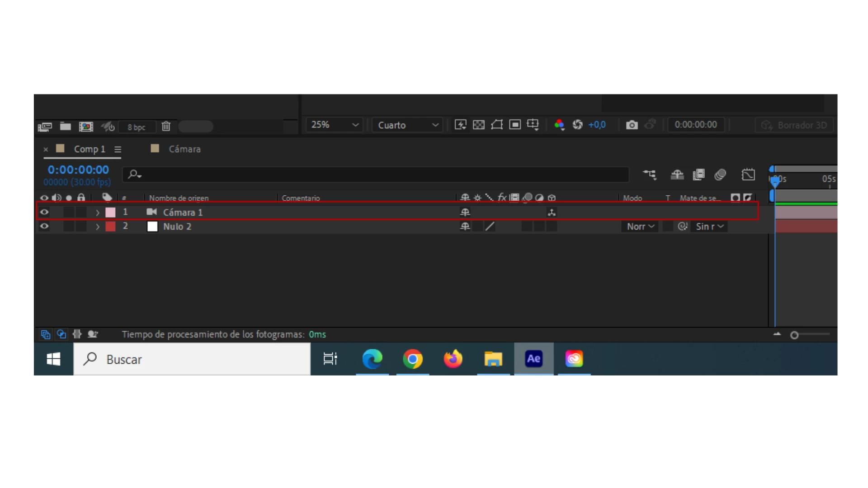Click the pink label color of Cámara 1

click(x=110, y=212)
